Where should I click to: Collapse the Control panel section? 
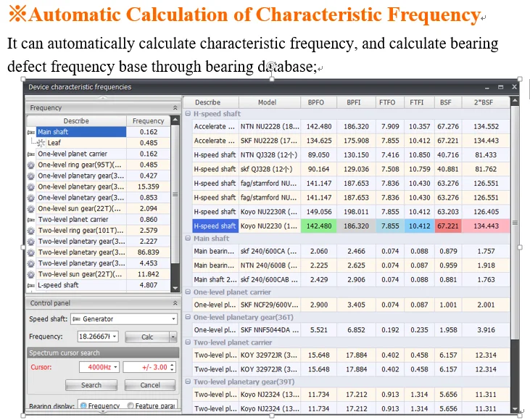174,303
